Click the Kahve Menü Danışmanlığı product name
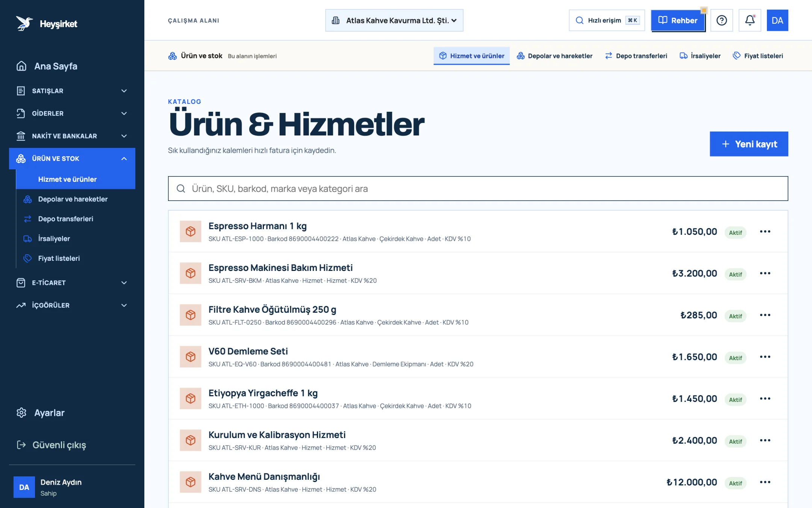 (264, 477)
